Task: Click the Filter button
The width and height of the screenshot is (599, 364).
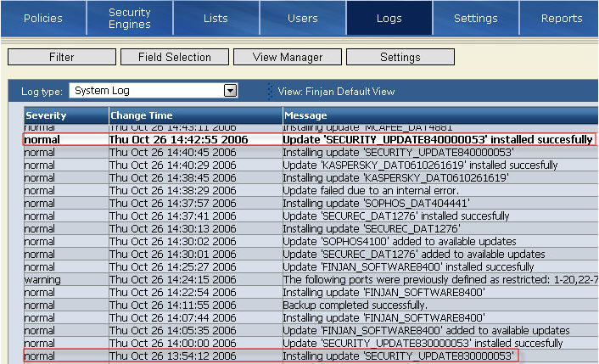Action: click(x=61, y=57)
